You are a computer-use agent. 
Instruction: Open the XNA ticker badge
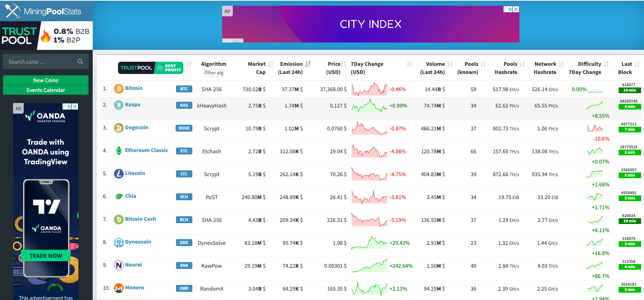184,265
